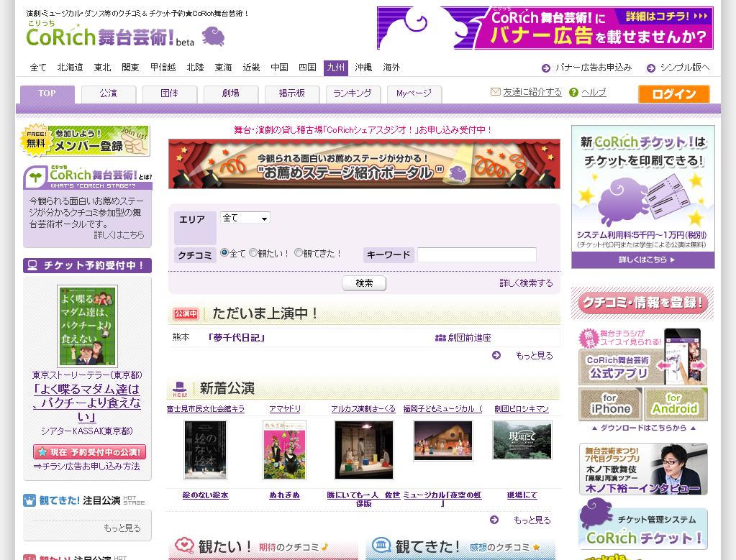736x560 pixels.
Task: Click the 海外 region link
Action: click(x=391, y=68)
